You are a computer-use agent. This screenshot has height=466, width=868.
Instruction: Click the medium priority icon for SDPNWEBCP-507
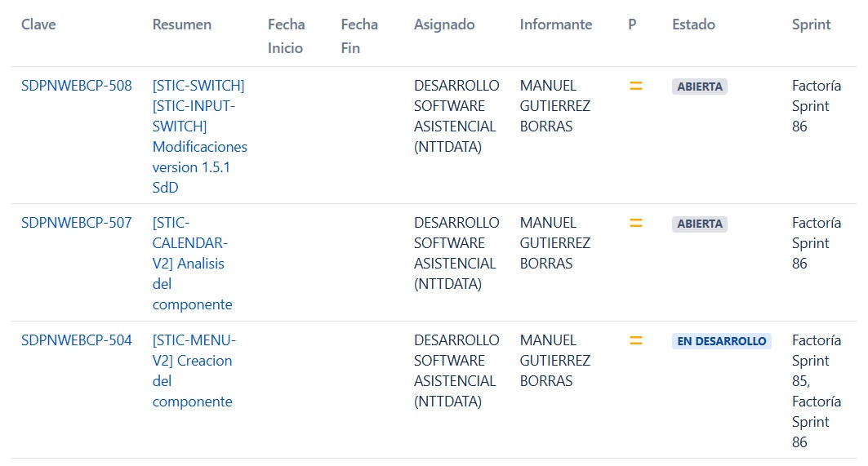tap(635, 223)
